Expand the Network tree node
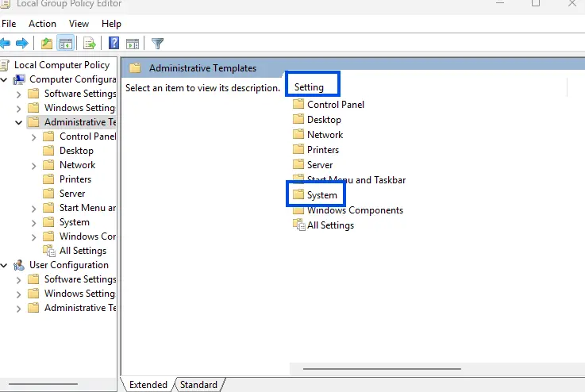The image size is (585, 392). tap(33, 166)
